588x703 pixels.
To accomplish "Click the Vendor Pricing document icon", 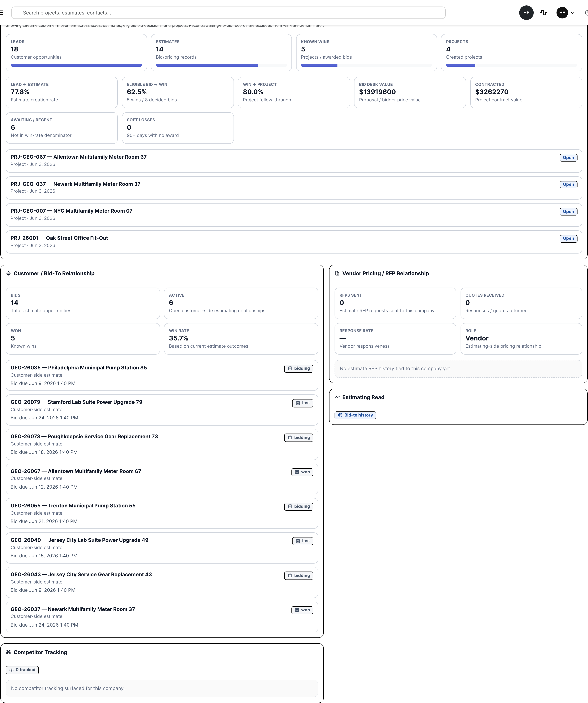I will [337, 273].
